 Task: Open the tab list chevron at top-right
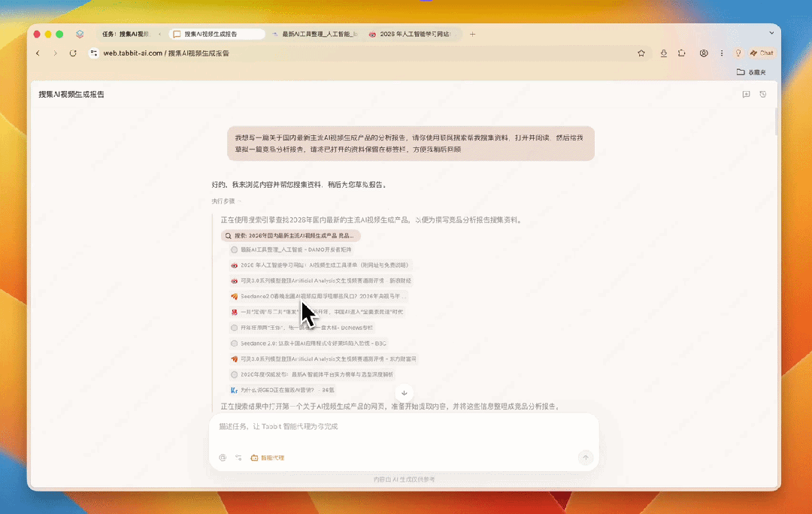(771, 33)
